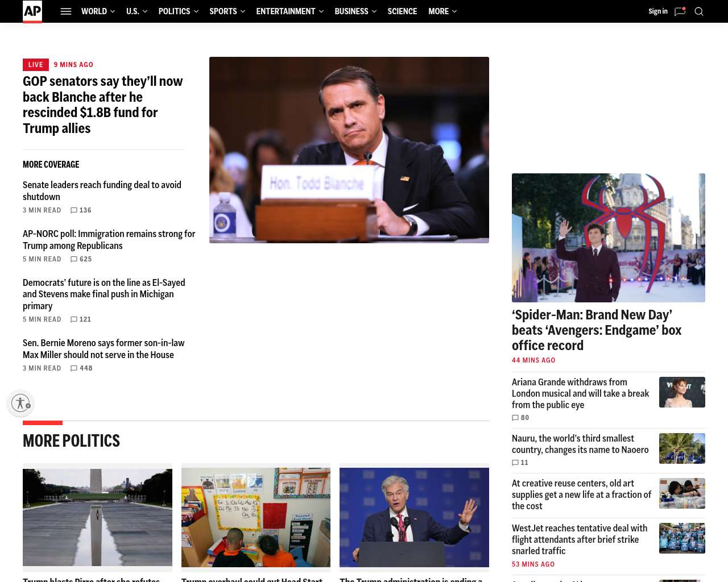728x582 pixels.
Task: Click the '9 MINS AGO' timestamp
Action: tap(73, 65)
